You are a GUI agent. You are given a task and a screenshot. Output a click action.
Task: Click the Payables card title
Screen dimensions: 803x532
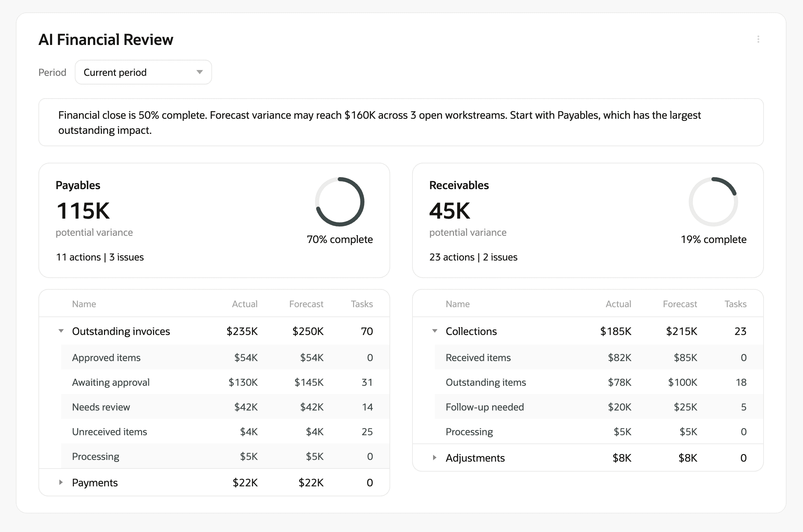[x=78, y=185]
